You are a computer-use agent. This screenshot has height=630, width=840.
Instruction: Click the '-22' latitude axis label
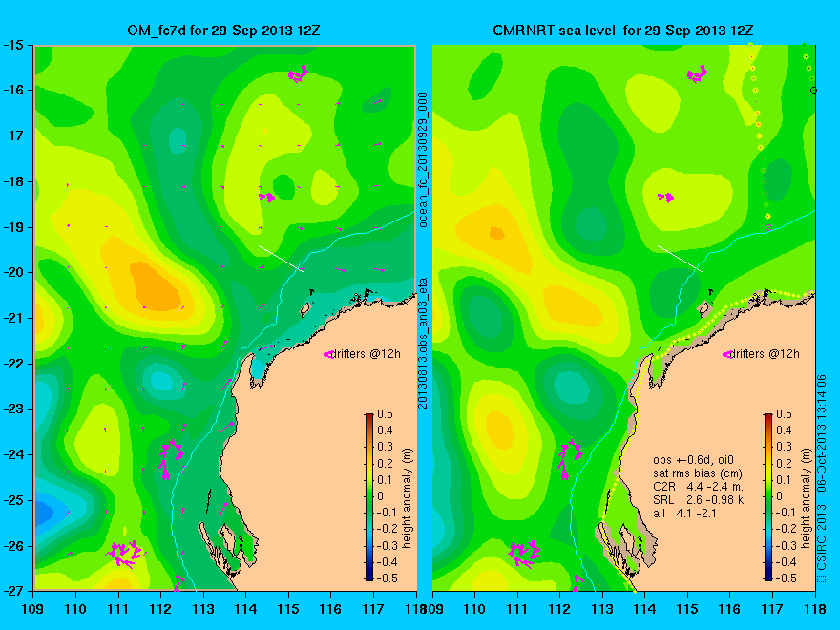click(x=13, y=364)
